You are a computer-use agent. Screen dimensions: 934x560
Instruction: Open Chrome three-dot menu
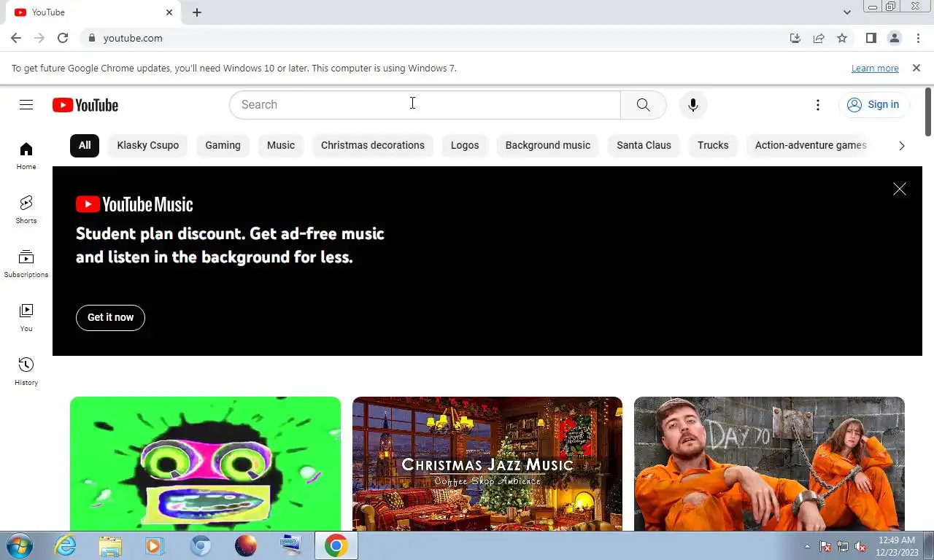(x=918, y=38)
